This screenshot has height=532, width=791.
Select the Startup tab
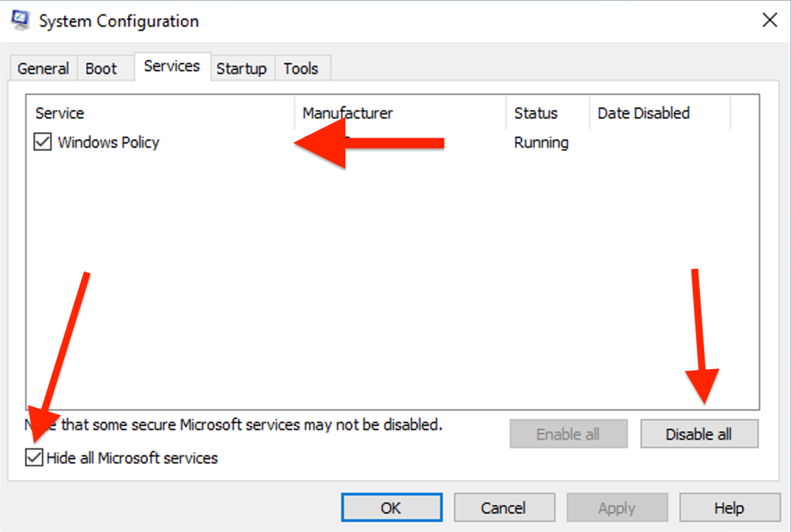242,68
